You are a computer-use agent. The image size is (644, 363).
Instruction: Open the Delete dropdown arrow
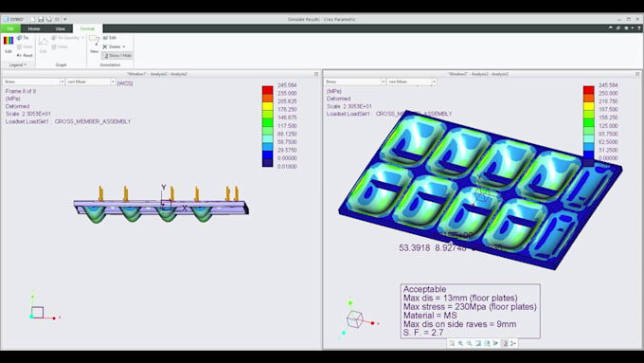click(x=124, y=46)
